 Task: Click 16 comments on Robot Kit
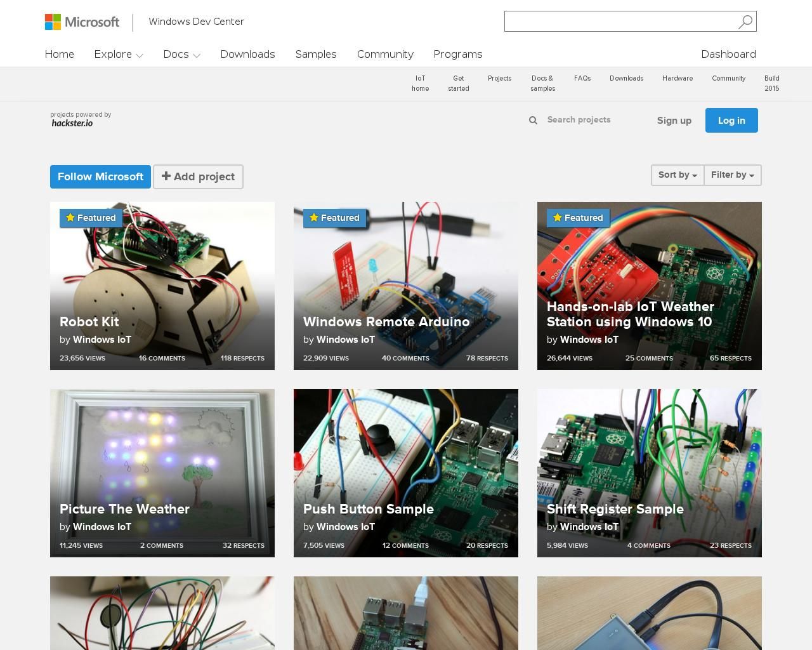(x=162, y=358)
